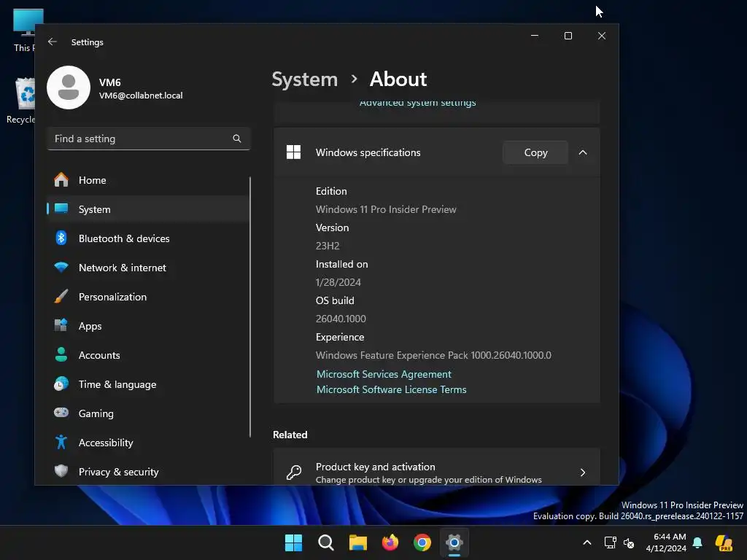Open the Copilot preview icon in tray
This screenshot has width=747, height=560.
point(724,542)
